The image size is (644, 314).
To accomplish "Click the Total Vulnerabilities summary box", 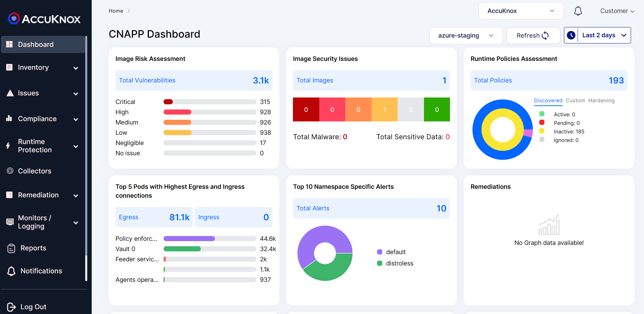I will click(x=194, y=80).
